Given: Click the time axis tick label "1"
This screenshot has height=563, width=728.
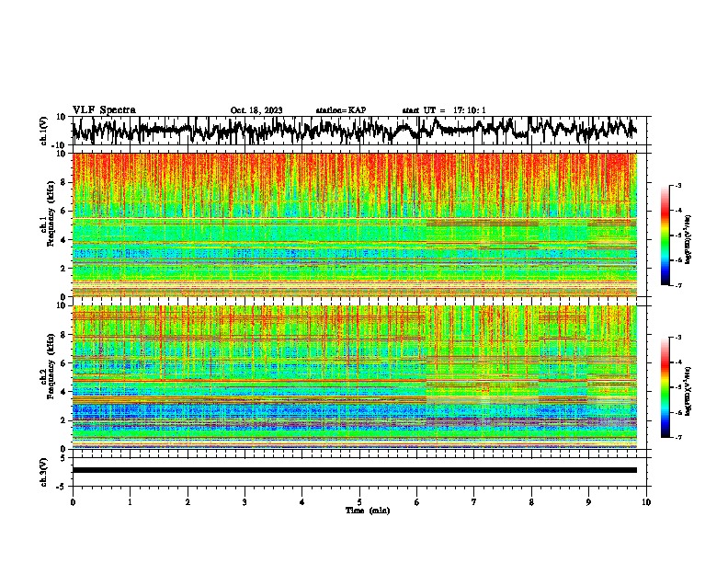Looking at the screenshot, I should pyautogui.click(x=130, y=502).
